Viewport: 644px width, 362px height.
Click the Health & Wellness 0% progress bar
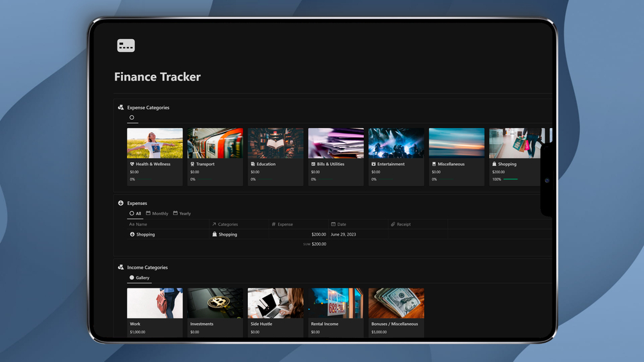coord(144,179)
